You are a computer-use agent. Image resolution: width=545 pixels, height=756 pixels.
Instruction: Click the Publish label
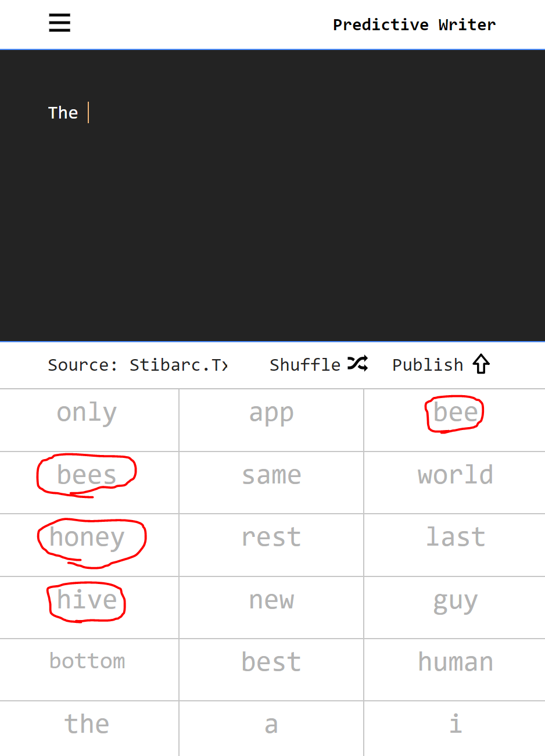[x=428, y=365]
